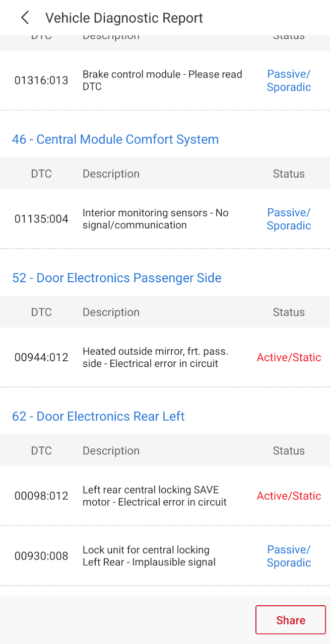
Task: Tap the Vehicle Diagnostic Report title
Action: (124, 18)
